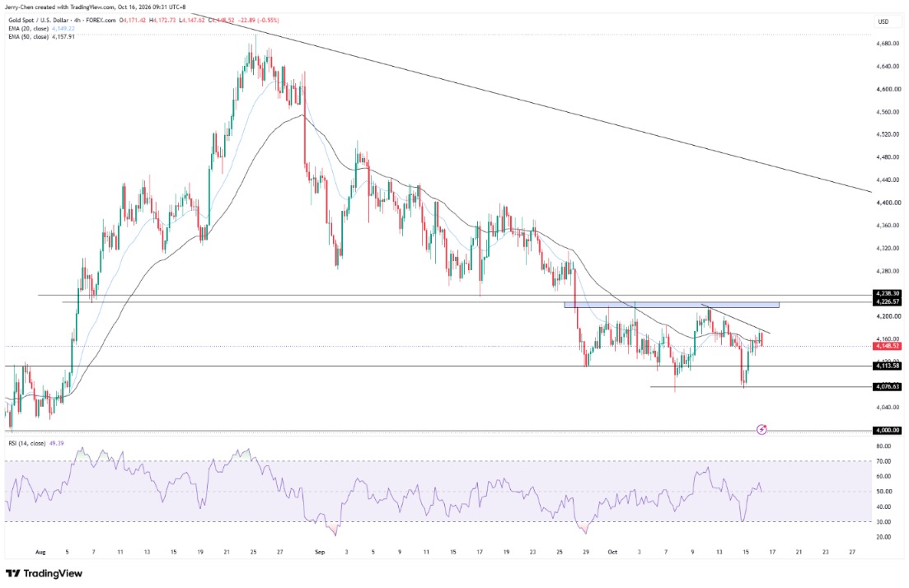The image size is (909, 588).
Task: Select the EMA (20, close) indicator legend
Action: click(28, 28)
